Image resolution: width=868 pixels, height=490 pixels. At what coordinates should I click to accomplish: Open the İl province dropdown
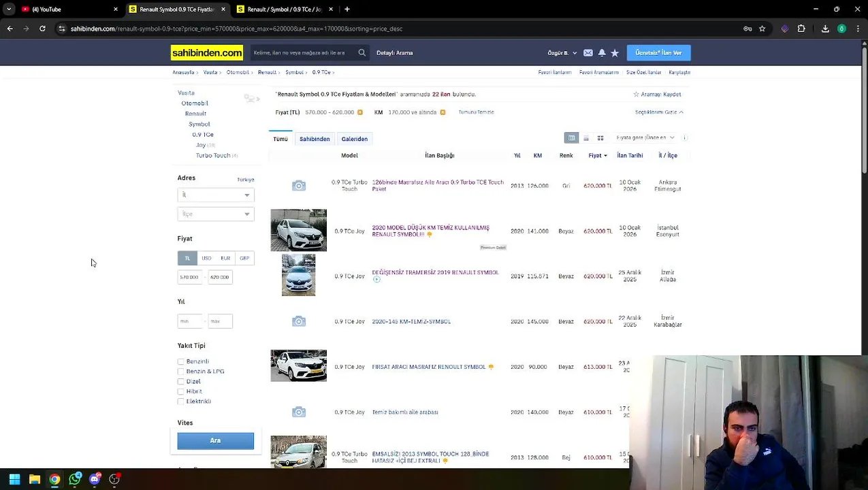pyautogui.click(x=216, y=195)
